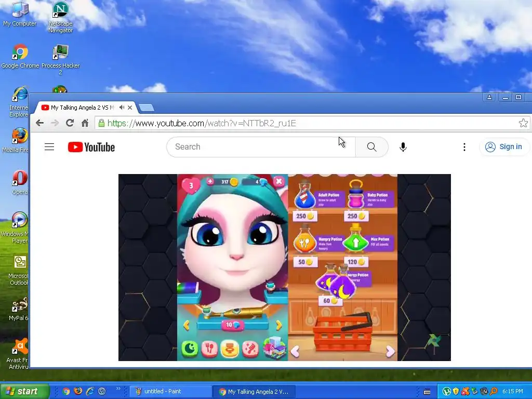Launch Firefox from the quick launch bar
The width and height of the screenshot is (532, 399).
pyautogui.click(x=78, y=391)
